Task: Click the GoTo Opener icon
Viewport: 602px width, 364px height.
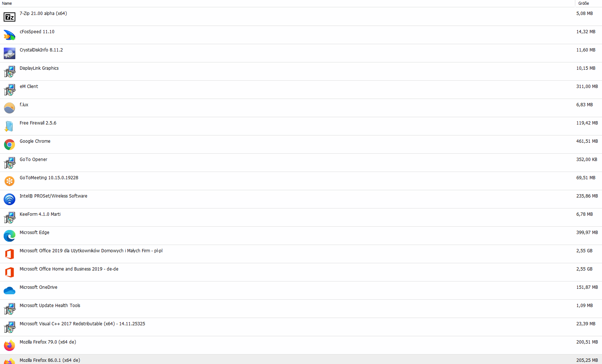Action: (10, 163)
